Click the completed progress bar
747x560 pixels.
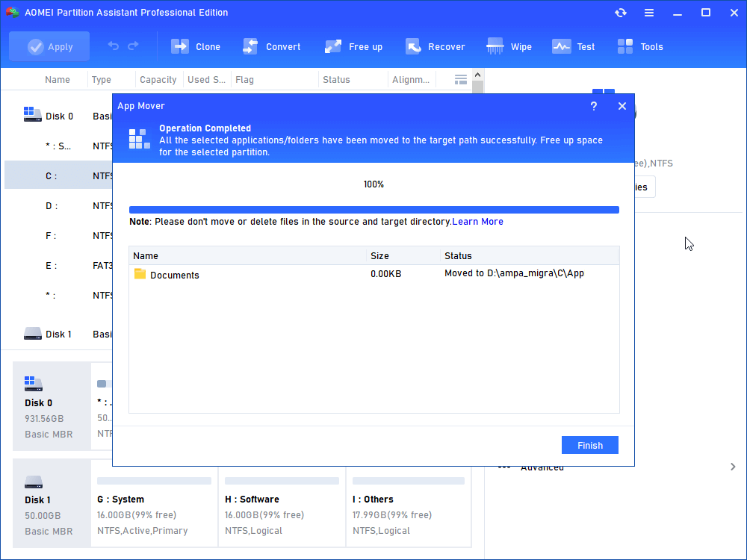tap(373, 210)
